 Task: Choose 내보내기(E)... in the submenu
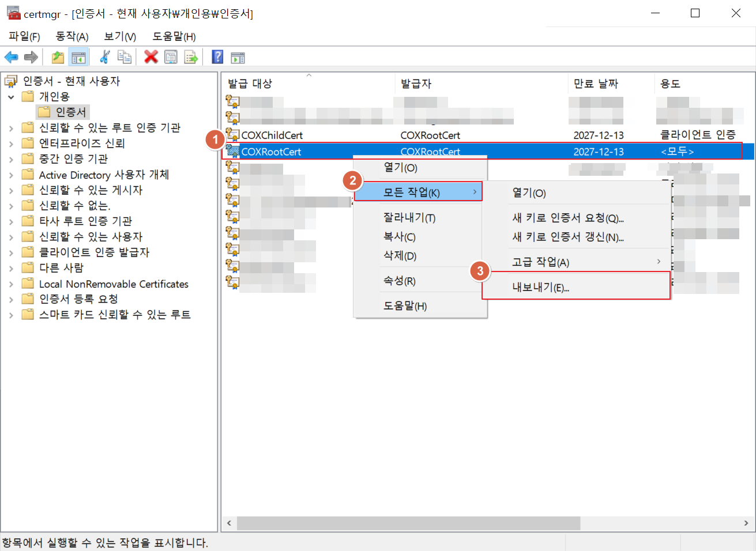(576, 287)
